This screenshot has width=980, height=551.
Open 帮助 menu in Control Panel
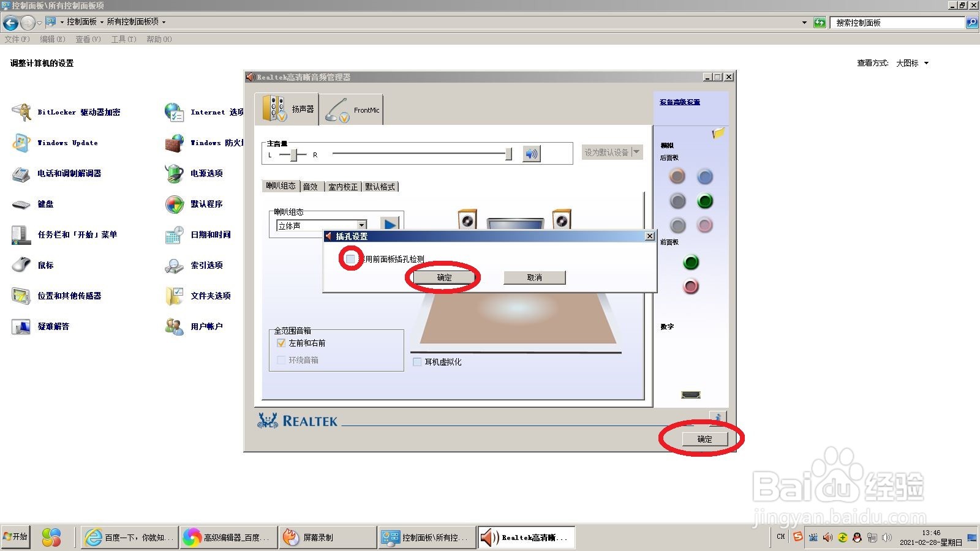click(159, 39)
